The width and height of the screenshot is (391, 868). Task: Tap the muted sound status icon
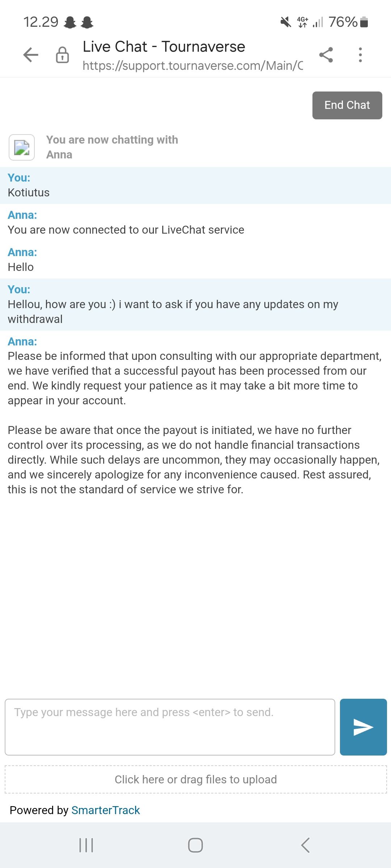286,22
